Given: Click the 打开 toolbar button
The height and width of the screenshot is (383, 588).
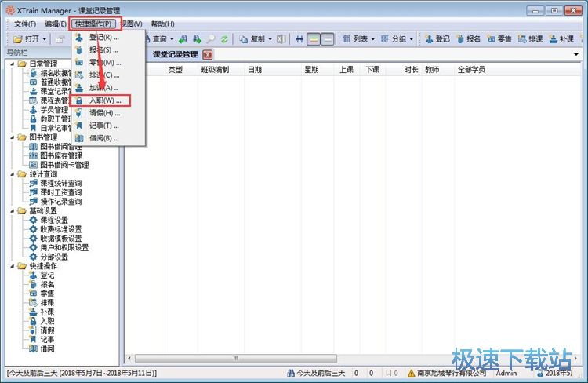Looking at the screenshot, I should (26, 38).
